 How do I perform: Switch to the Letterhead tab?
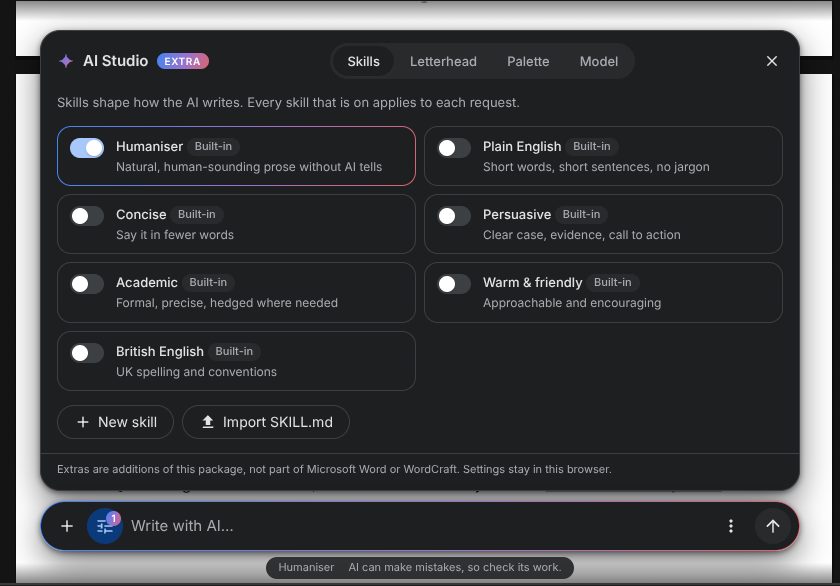point(443,62)
